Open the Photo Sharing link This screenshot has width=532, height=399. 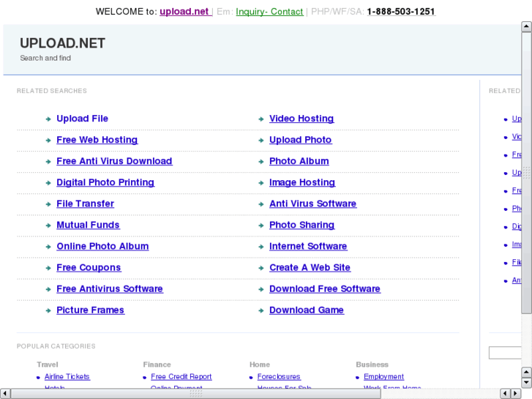302,225
